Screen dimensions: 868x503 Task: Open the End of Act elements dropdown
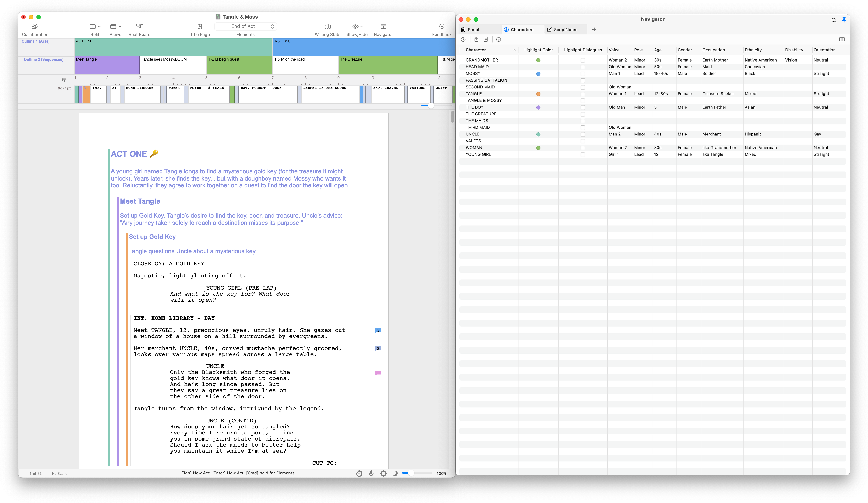point(245,26)
